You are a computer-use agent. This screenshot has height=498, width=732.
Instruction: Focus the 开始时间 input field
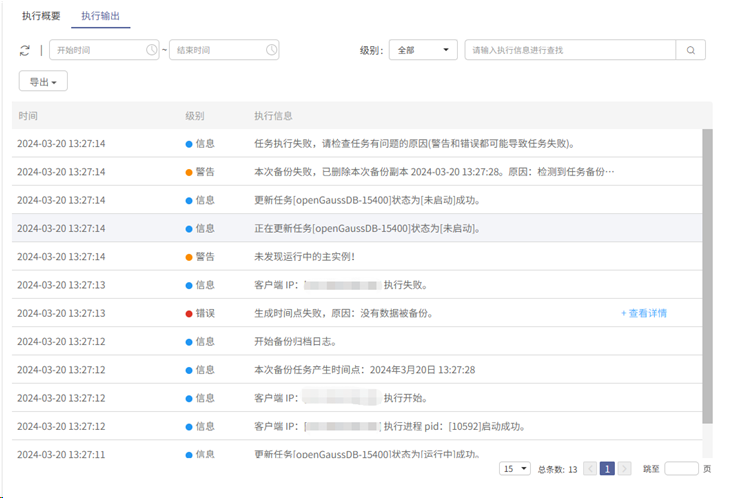click(104, 50)
